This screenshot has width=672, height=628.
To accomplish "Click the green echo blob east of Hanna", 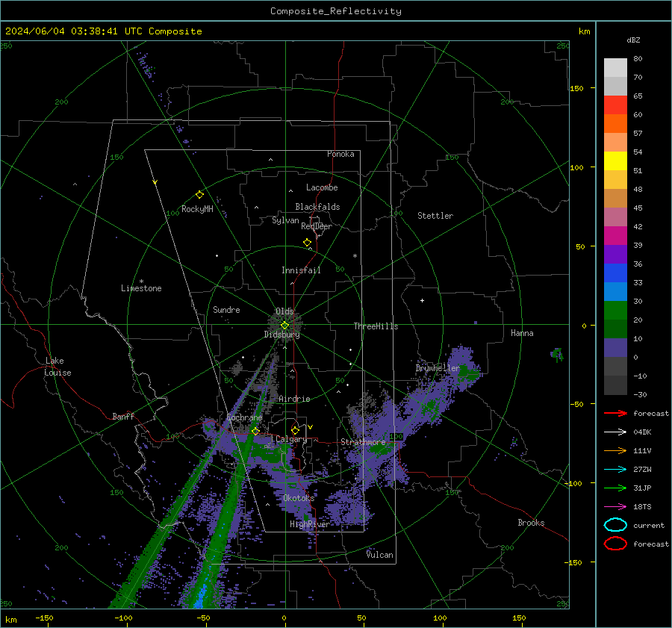I will point(557,354).
